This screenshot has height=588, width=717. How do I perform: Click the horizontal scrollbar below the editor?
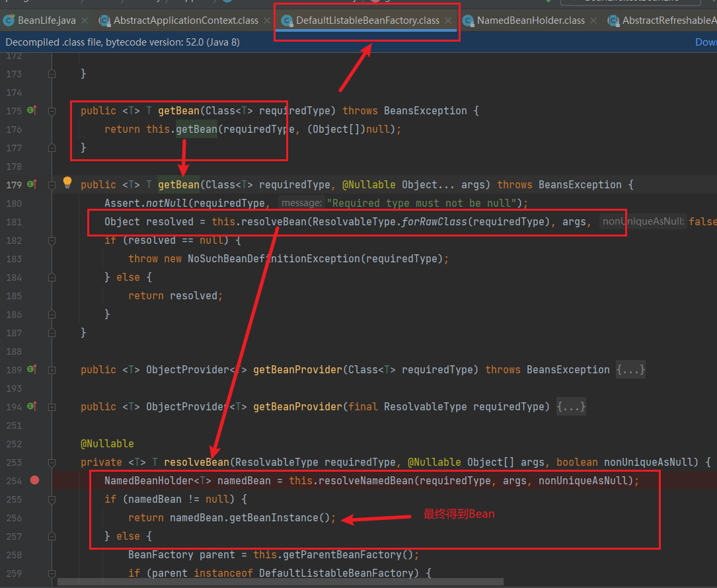tap(280, 582)
